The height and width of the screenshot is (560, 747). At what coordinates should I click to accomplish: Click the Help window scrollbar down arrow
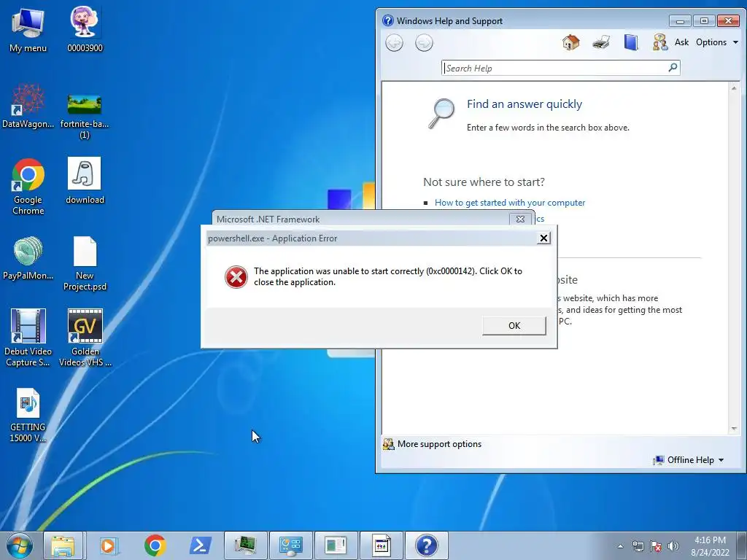734,429
